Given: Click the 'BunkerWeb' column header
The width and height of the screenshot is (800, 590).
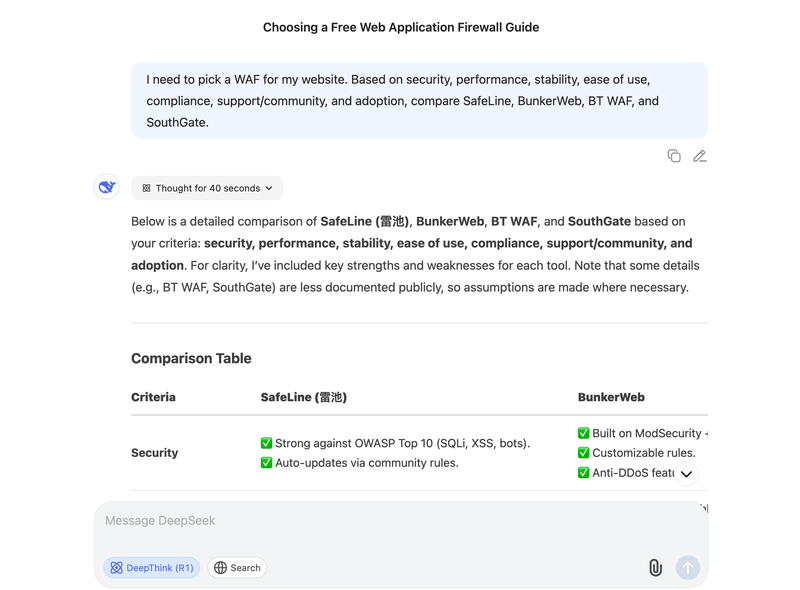Looking at the screenshot, I should 611,397.
